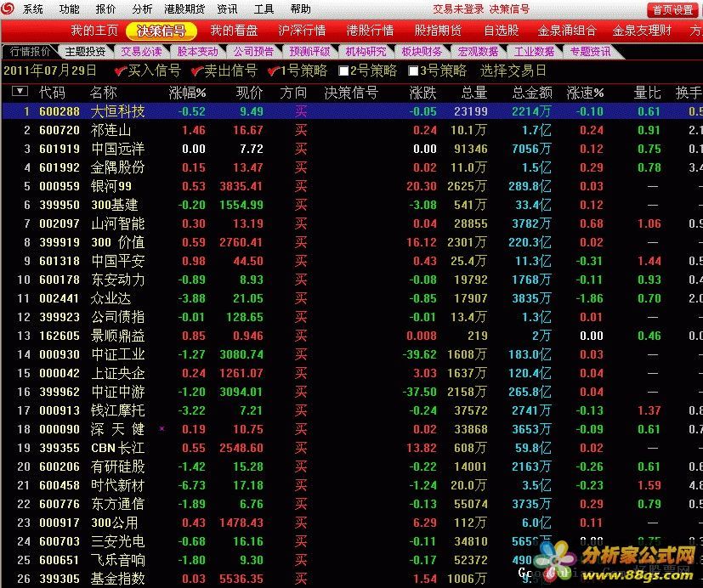Select stock row 时代新材

[x=352, y=485]
